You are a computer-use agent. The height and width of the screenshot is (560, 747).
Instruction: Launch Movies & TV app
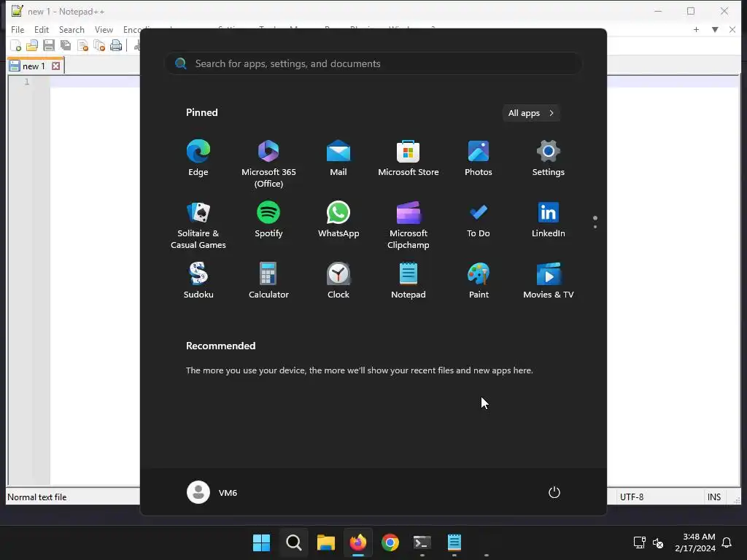[x=549, y=281]
